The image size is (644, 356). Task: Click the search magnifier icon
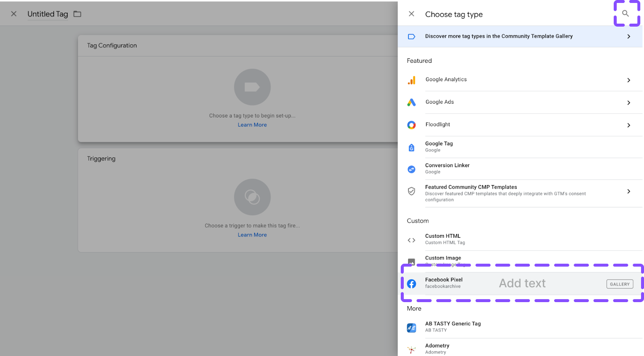click(625, 14)
